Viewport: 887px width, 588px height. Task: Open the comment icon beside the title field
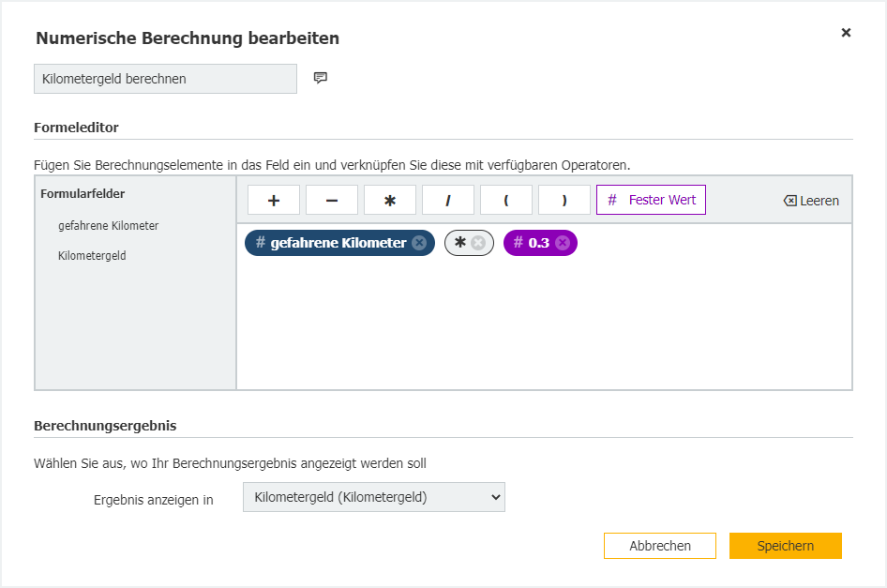(320, 78)
